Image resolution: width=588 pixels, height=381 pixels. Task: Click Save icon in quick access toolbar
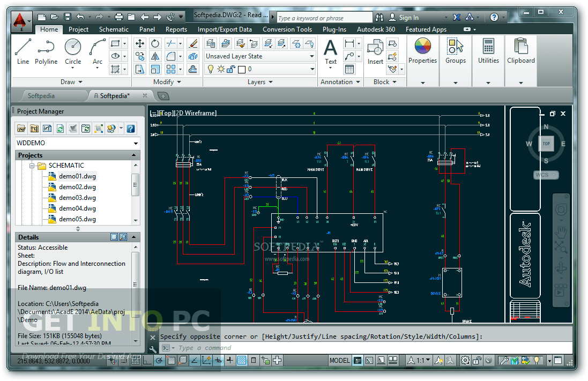coord(68,17)
